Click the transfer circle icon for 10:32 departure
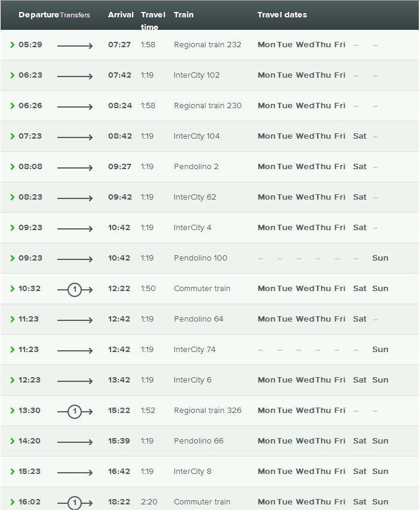 [x=74, y=289]
